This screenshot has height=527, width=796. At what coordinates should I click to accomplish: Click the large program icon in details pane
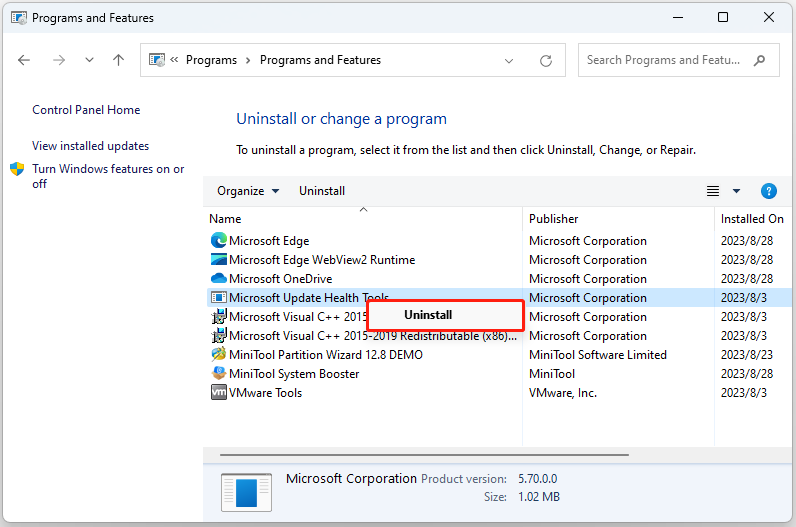(246, 492)
